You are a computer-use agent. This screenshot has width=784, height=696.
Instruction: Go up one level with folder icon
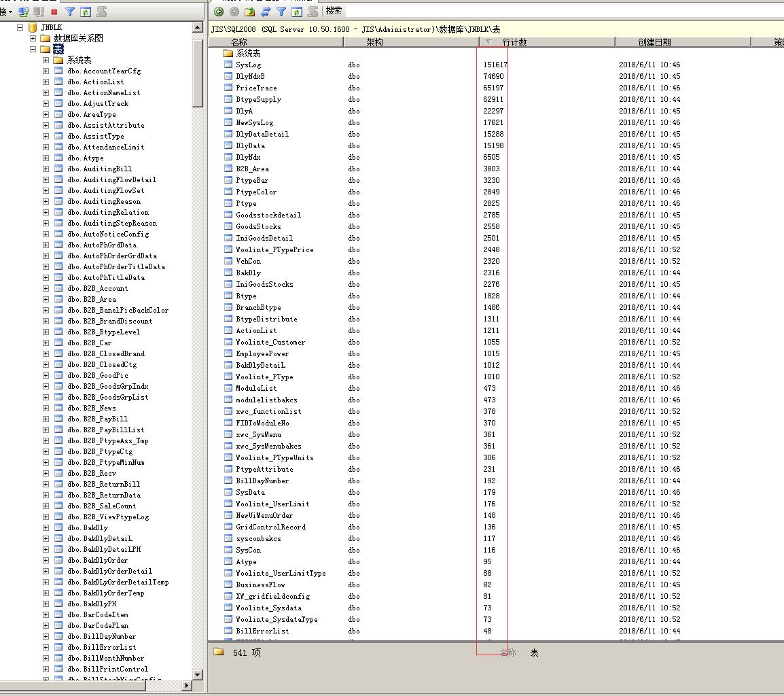[249, 12]
